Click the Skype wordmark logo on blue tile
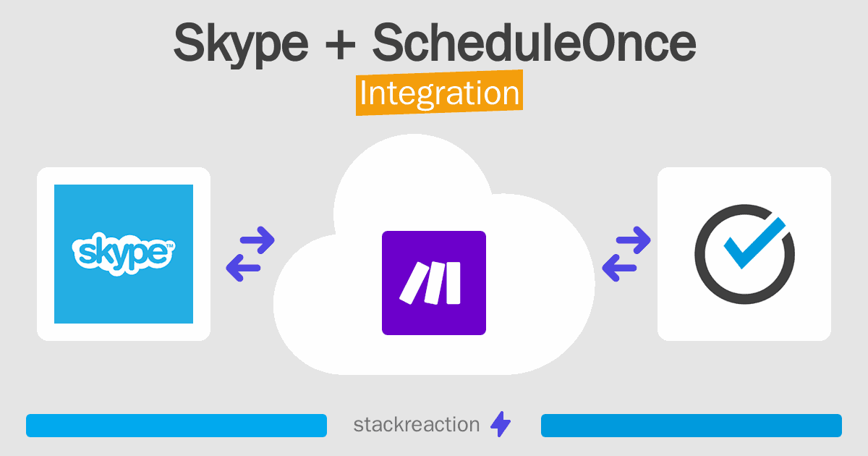Viewport: 868px width, 456px height. pos(124,255)
